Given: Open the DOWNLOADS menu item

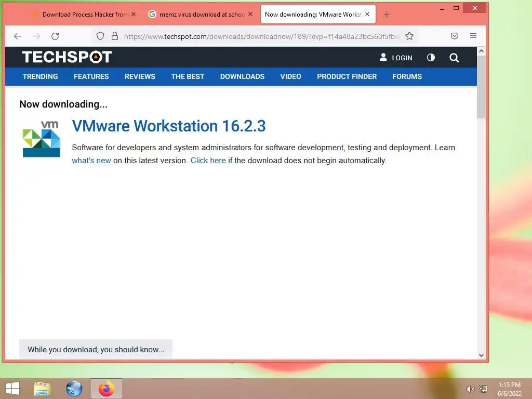Looking at the screenshot, I should click(x=242, y=77).
